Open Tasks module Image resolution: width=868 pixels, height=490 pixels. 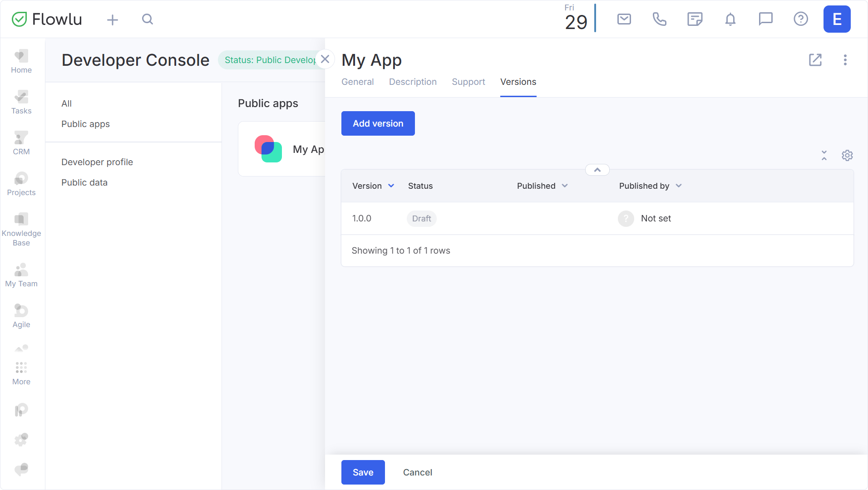point(21,102)
